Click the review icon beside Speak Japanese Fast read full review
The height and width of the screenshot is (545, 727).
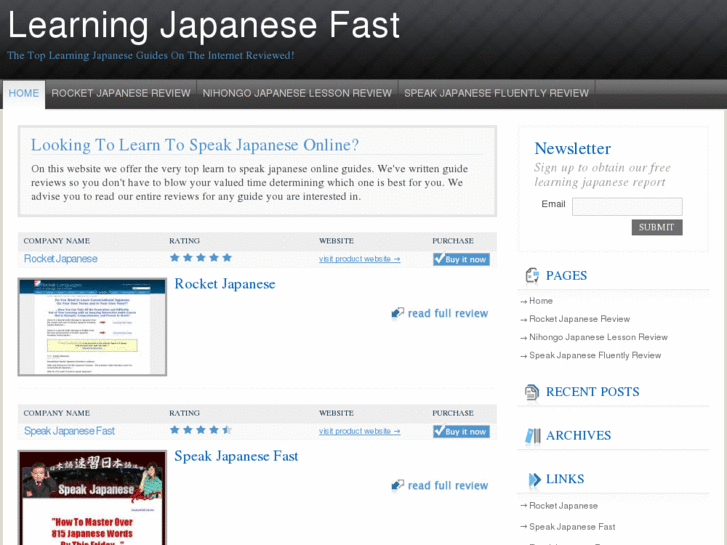[x=397, y=486]
